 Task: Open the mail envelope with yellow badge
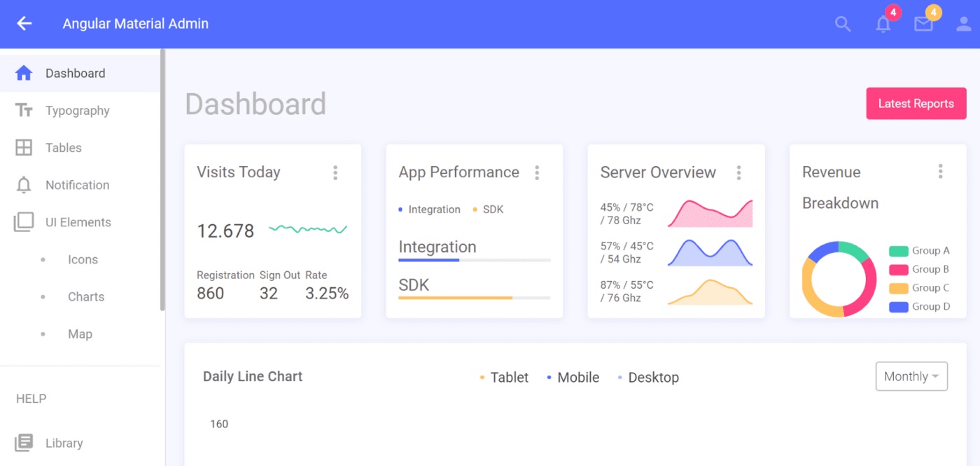923,24
